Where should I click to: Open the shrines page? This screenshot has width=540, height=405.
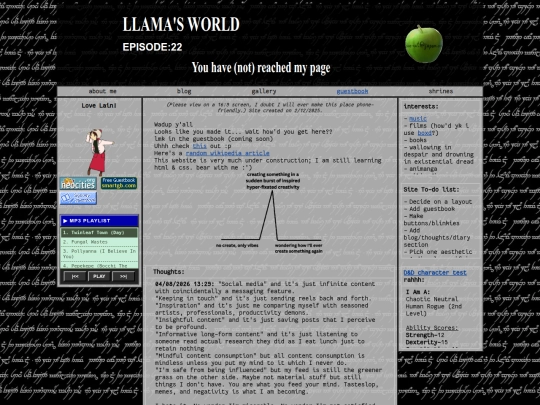[440, 91]
